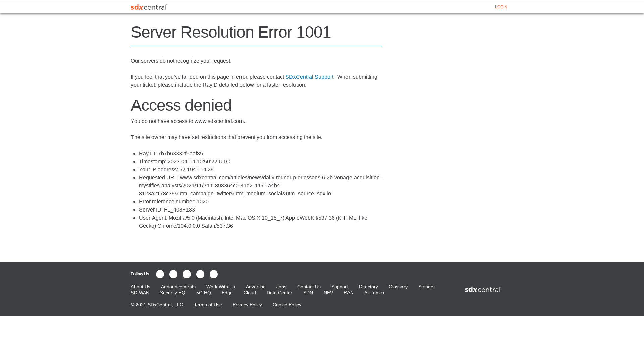Browse the SD-WAN topic
Viewport: 644px width, 362px height.
pyautogui.click(x=140, y=293)
